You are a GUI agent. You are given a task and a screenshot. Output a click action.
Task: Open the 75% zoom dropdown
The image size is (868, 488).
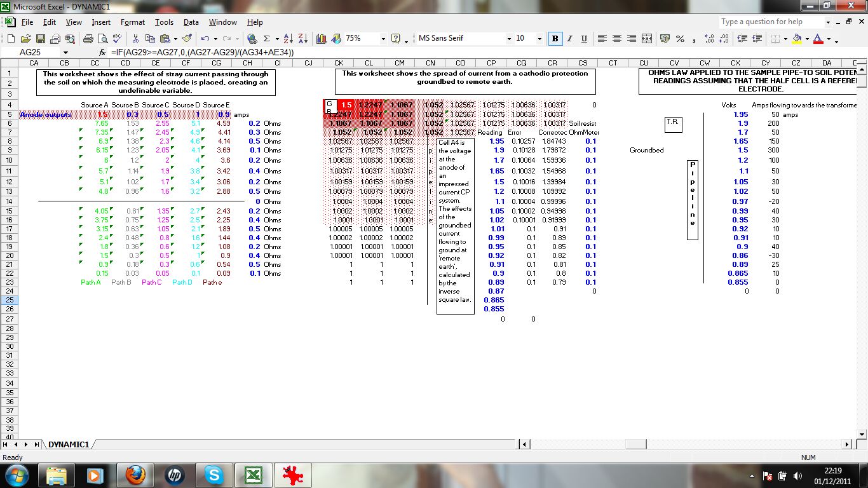[x=383, y=39]
